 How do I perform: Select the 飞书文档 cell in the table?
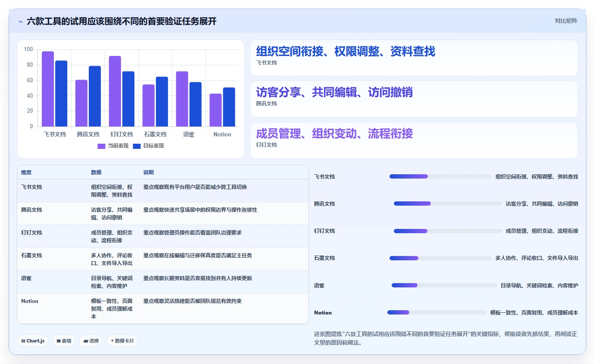[x=31, y=187]
